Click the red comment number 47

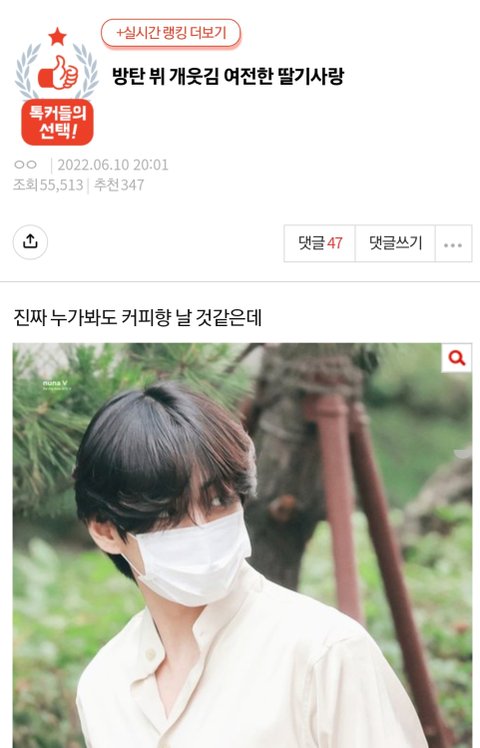(335, 244)
